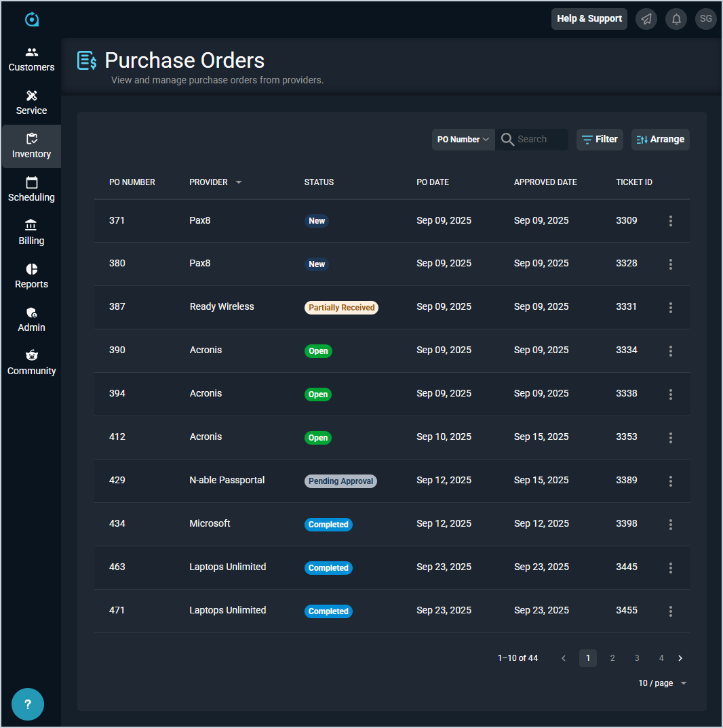The width and height of the screenshot is (723, 728).
Task: Open the notifications bell
Action: 676,19
